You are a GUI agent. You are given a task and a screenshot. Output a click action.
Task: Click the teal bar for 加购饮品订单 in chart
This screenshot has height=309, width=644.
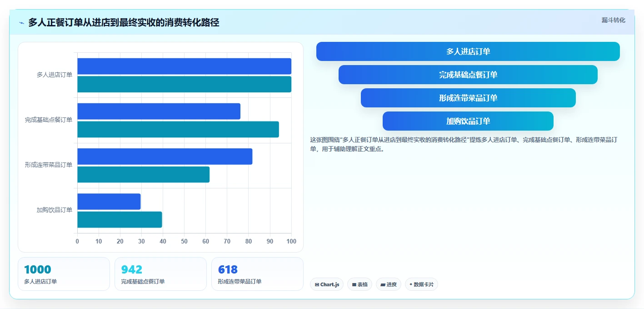pyautogui.click(x=120, y=220)
